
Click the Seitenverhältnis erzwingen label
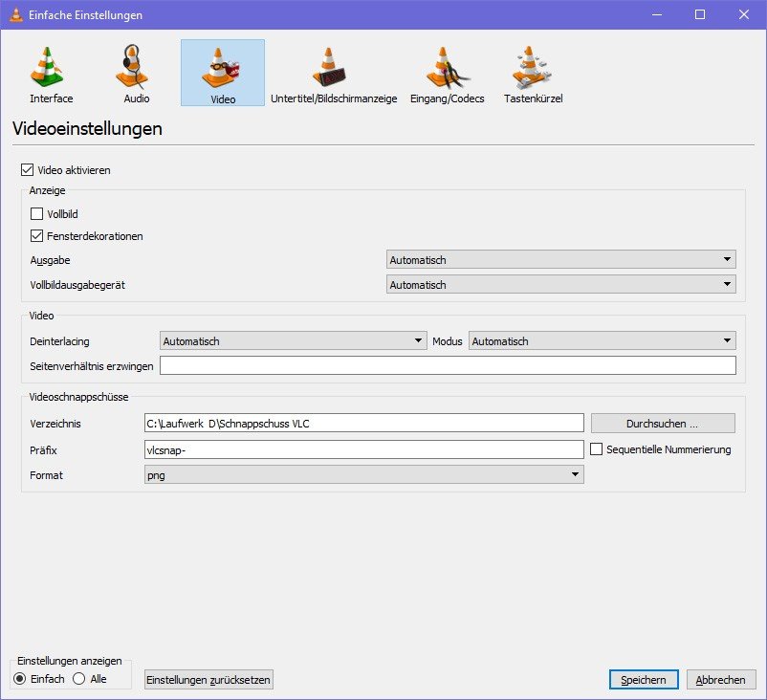[92, 366]
